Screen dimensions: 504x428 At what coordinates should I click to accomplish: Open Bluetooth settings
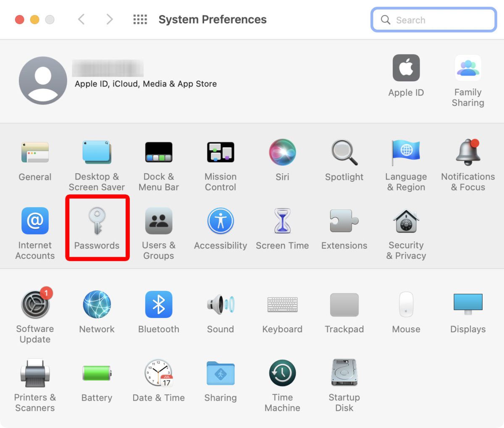pyautogui.click(x=159, y=312)
